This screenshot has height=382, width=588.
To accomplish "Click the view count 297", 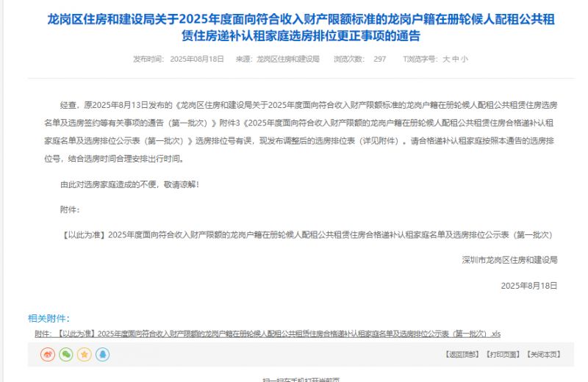I will 379,59.
